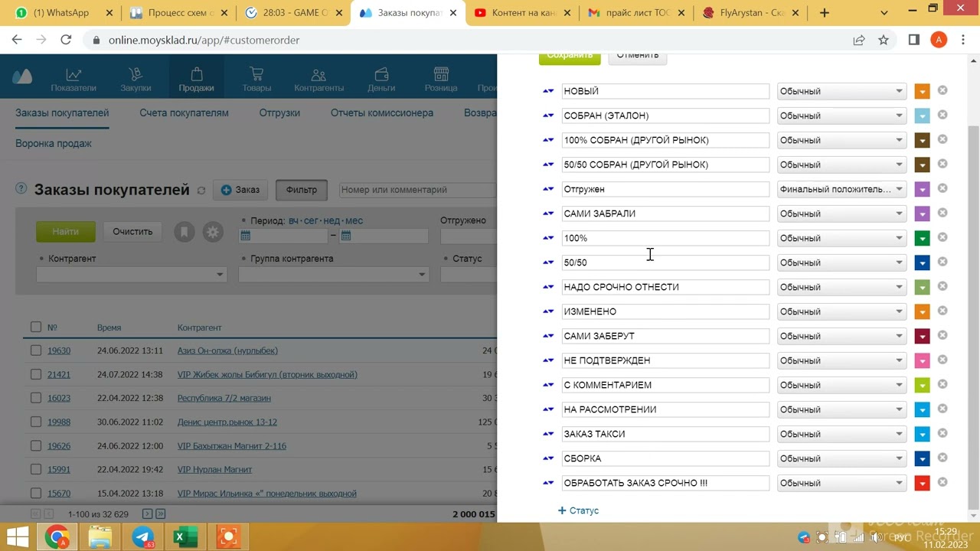Open green color picker for 100%

[x=922, y=238]
